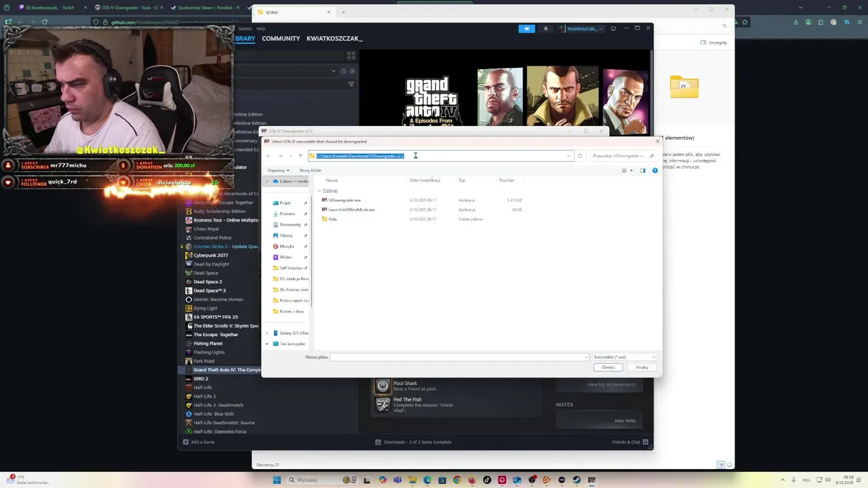Screen dimensions: 868x488
Task: Open Kwiatkoszczak_ account dropdown in Steam
Action: (x=580, y=28)
